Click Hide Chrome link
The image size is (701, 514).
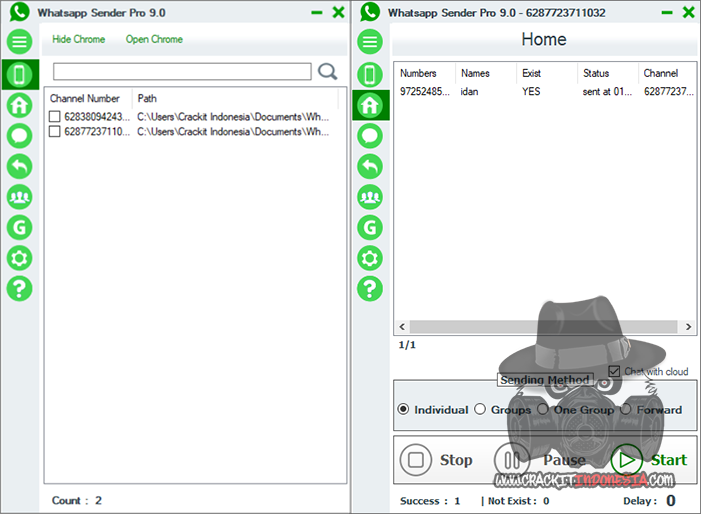[78, 40]
